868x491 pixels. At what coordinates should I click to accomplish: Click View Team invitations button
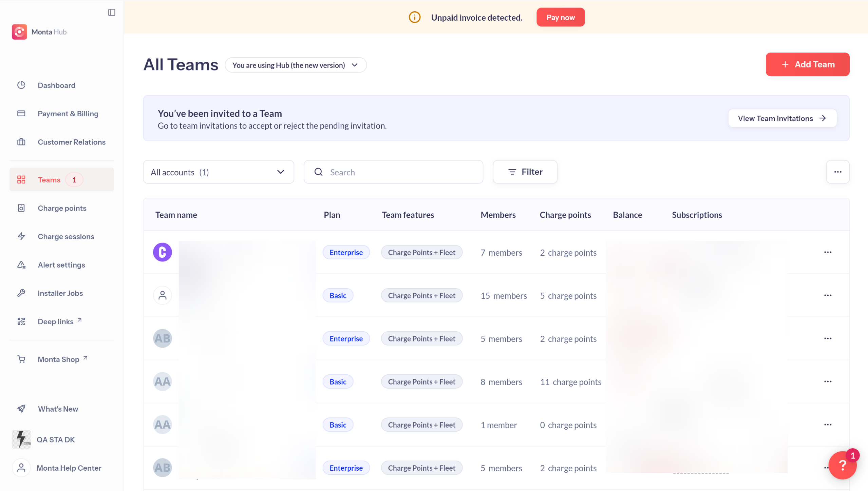coord(782,118)
